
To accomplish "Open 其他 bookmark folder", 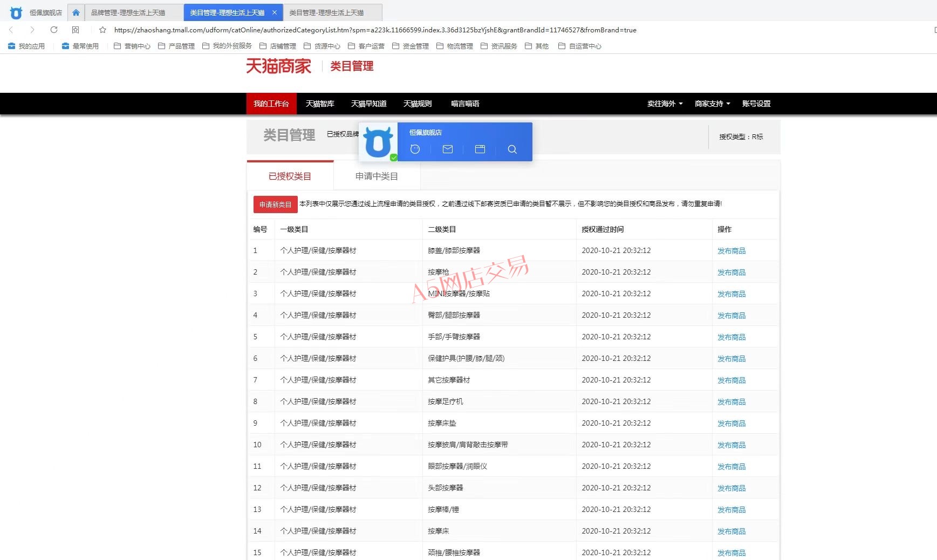I will [x=537, y=46].
